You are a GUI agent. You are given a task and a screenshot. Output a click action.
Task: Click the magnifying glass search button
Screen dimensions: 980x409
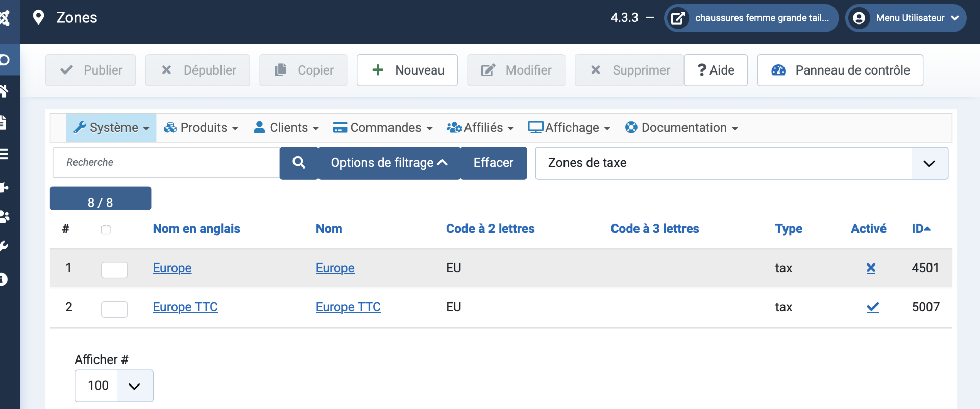[299, 163]
